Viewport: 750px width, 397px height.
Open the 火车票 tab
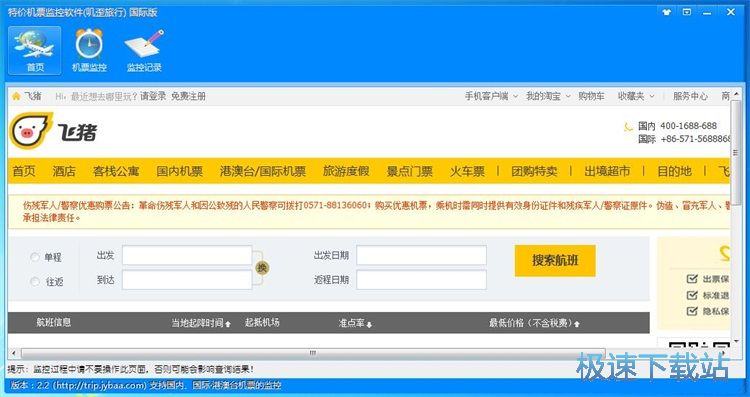coord(467,171)
